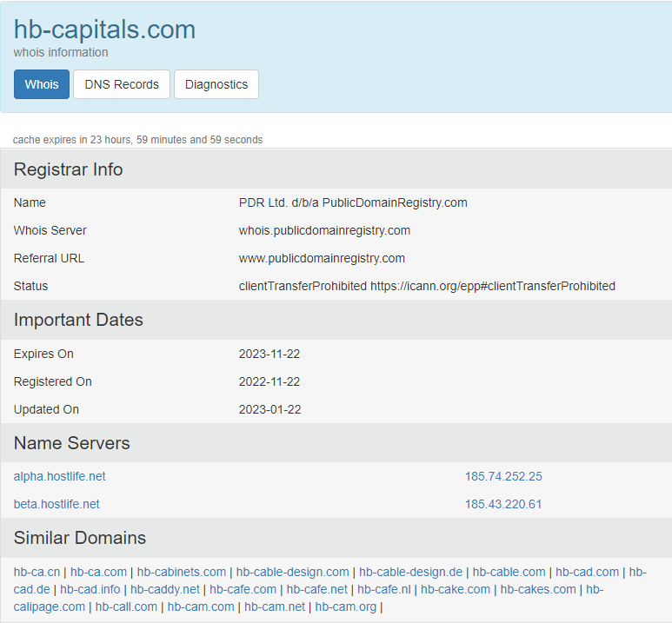Follow the hb-cam.com link
This screenshot has width=672, height=623.
coord(201,607)
